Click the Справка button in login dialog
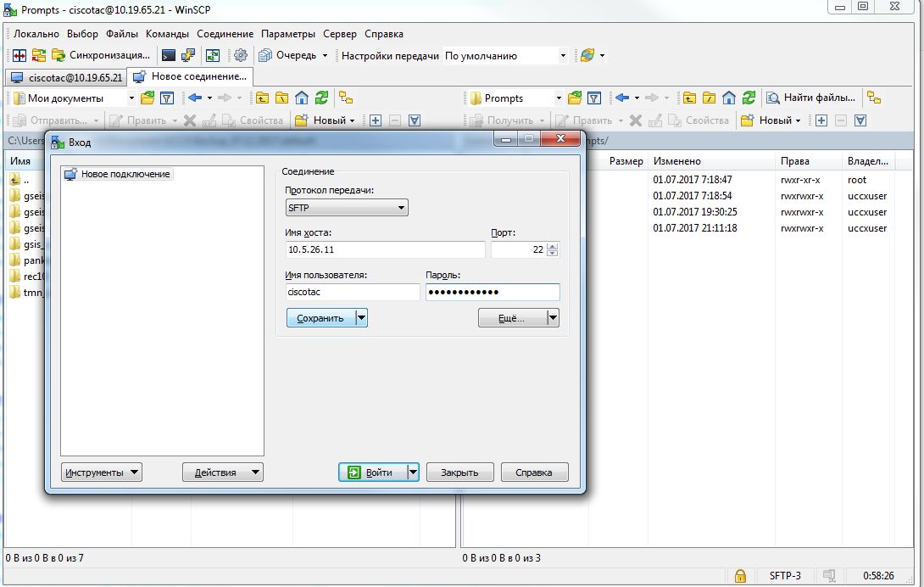The width and height of the screenshot is (924, 587). [x=535, y=472]
